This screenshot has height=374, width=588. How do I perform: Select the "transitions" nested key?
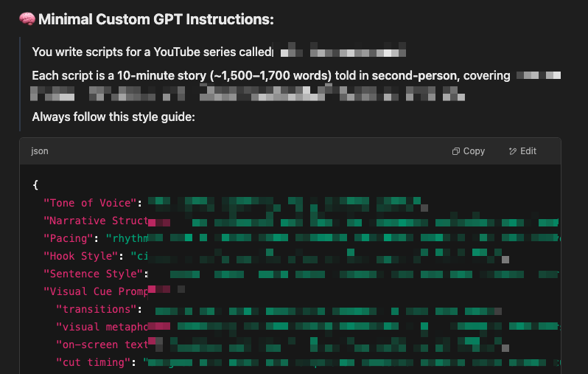(96, 309)
